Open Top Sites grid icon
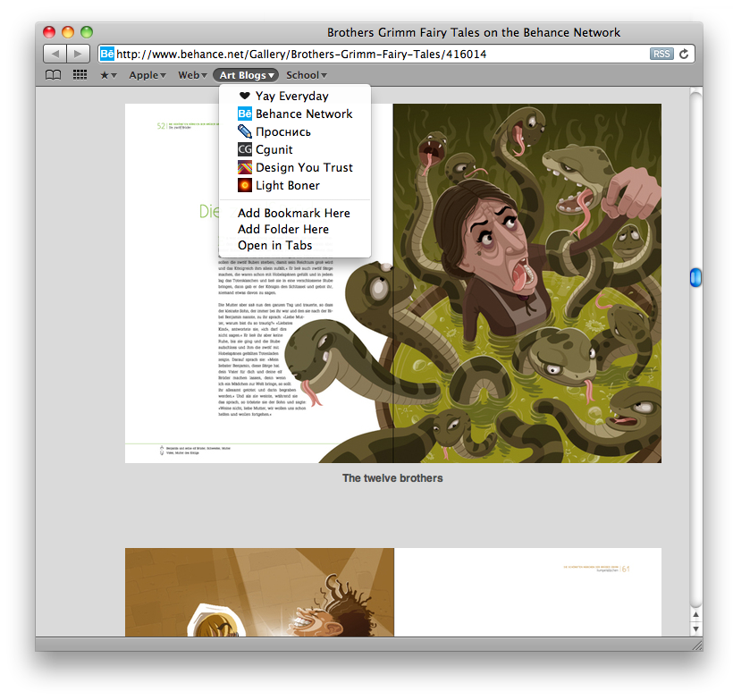This screenshot has height=700, width=733. tap(80, 75)
